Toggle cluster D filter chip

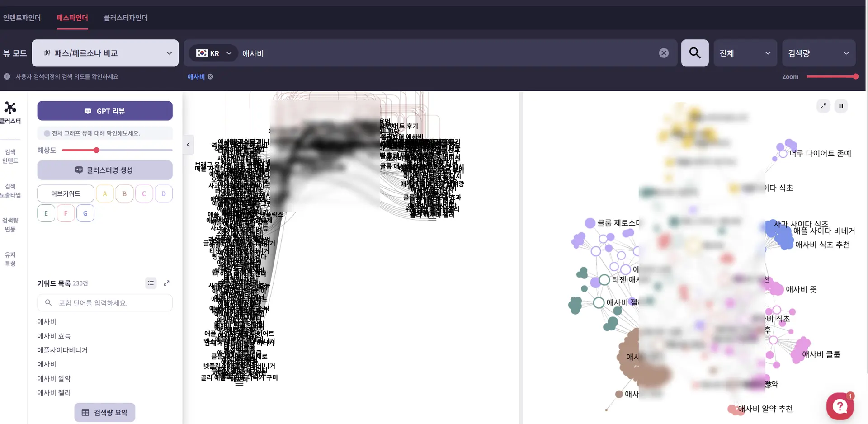(164, 193)
